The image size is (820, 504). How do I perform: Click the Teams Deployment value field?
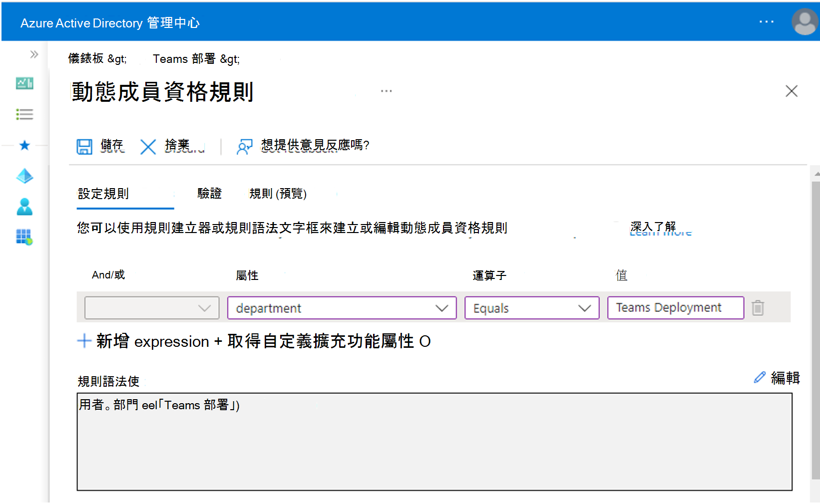click(676, 308)
